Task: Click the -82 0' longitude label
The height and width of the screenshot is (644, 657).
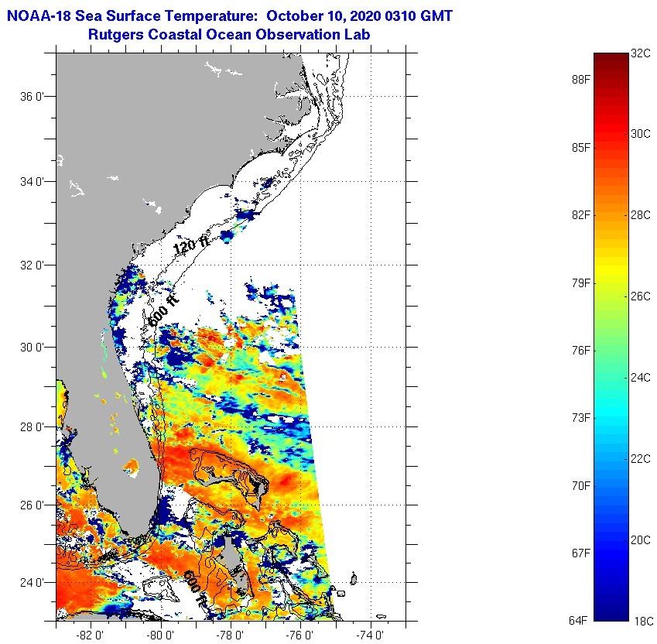Action: (91, 635)
